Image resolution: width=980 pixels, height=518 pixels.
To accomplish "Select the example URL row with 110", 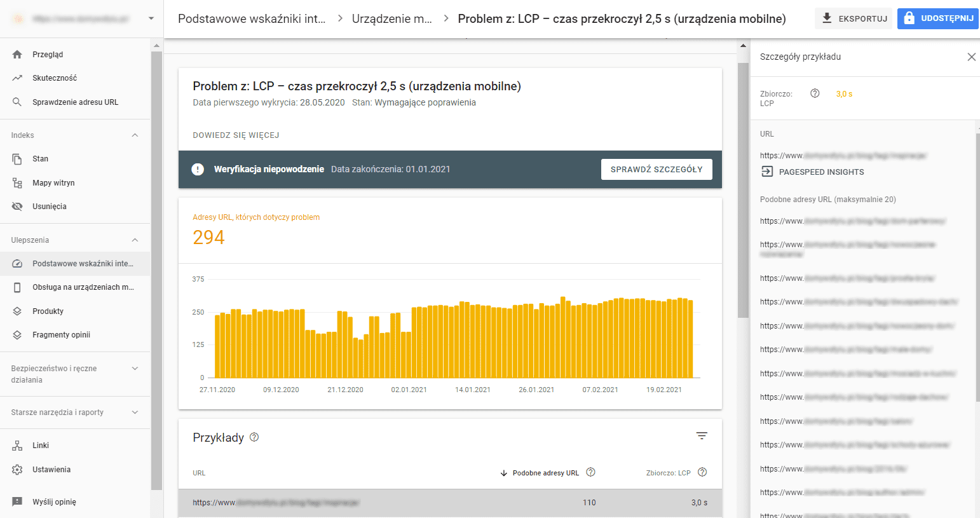I will point(450,503).
